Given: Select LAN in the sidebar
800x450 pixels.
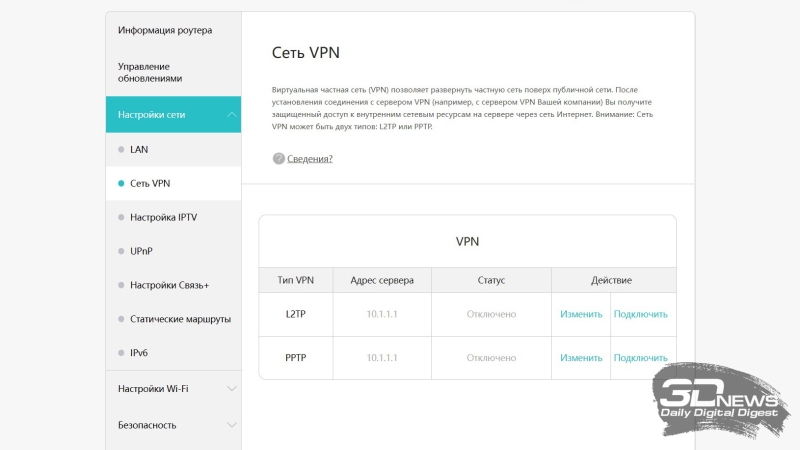Looking at the screenshot, I should click(139, 149).
